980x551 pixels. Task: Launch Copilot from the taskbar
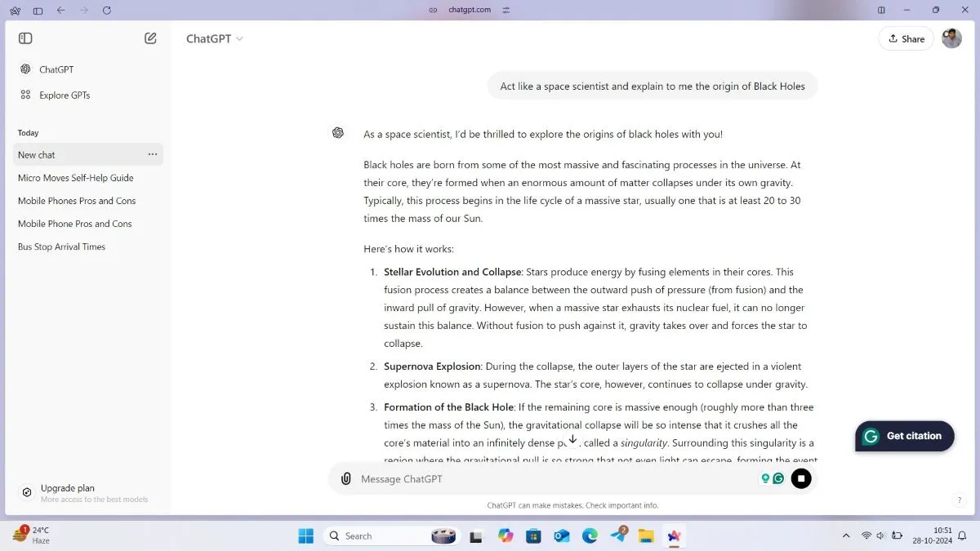[506, 535]
